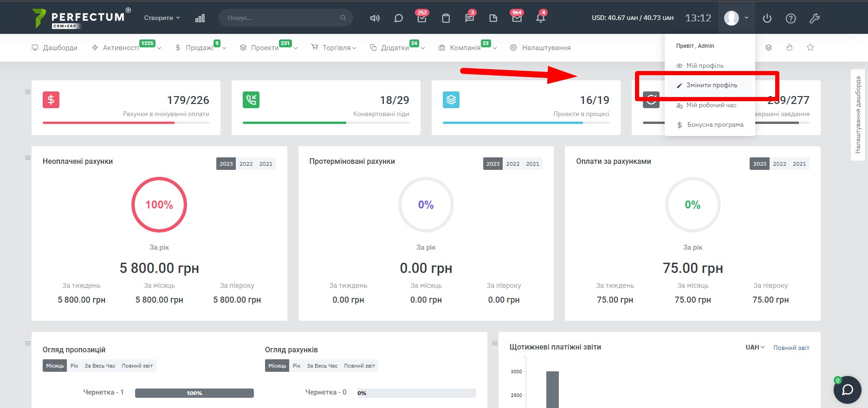Expand the Продажі menu
Viewport: 868px width, 408px height.
pos(201,48)
